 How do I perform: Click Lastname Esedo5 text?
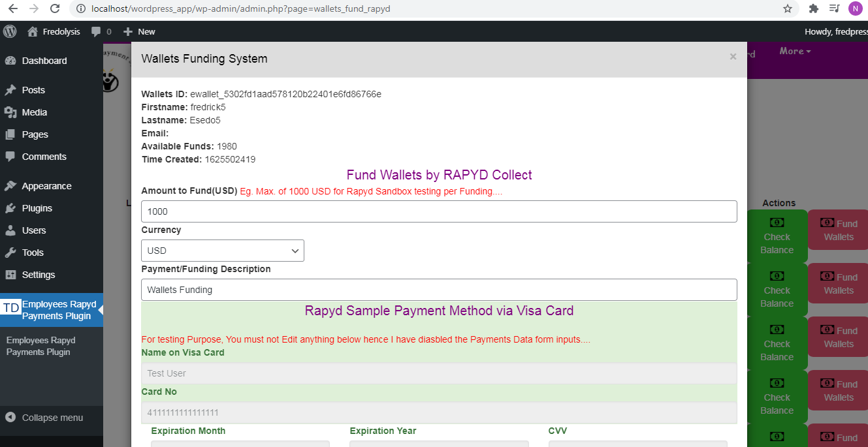click(181, 120)
